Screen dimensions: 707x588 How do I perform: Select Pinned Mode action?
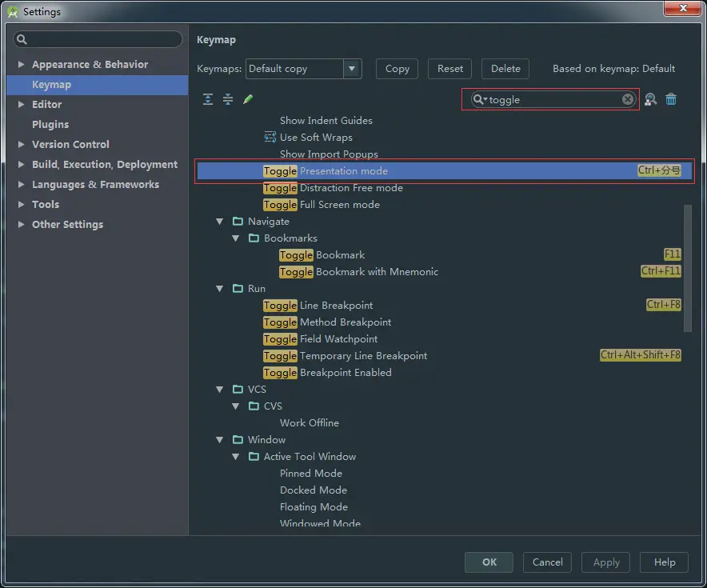click(x=310, y=473)
